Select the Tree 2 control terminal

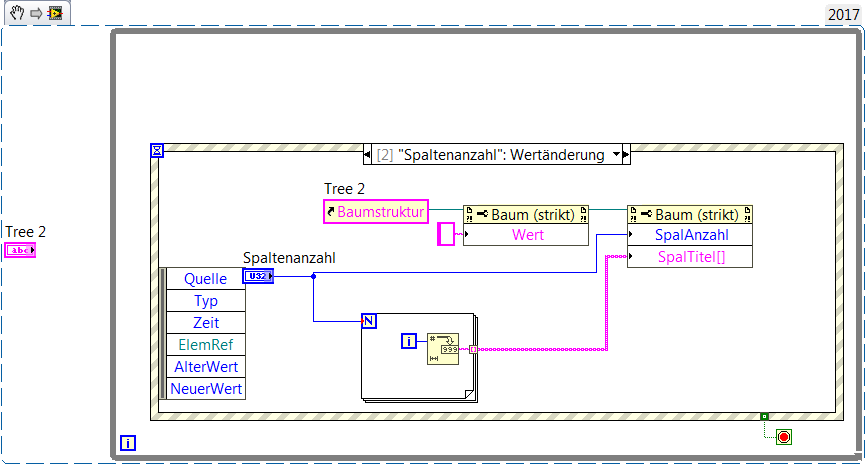[20, 250]
